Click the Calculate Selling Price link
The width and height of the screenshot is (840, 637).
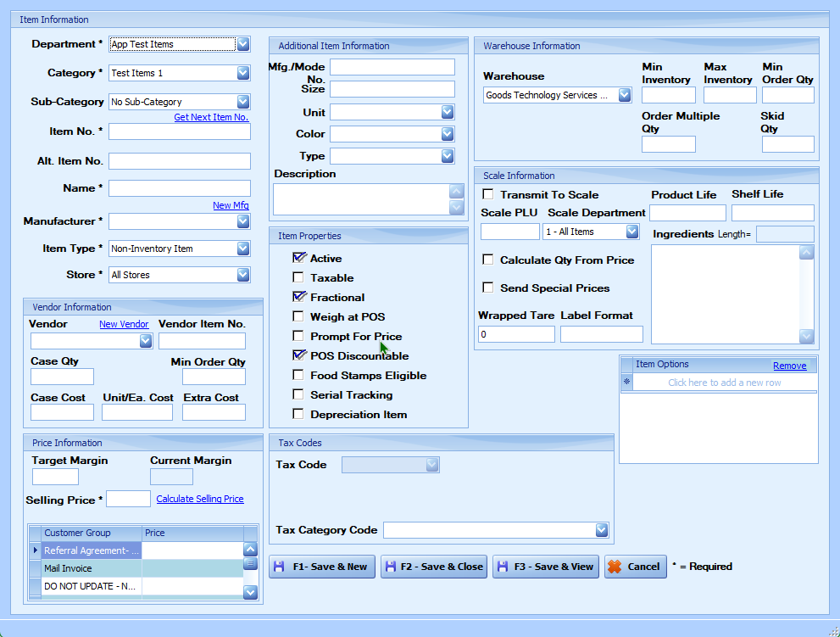pos(200,499)
